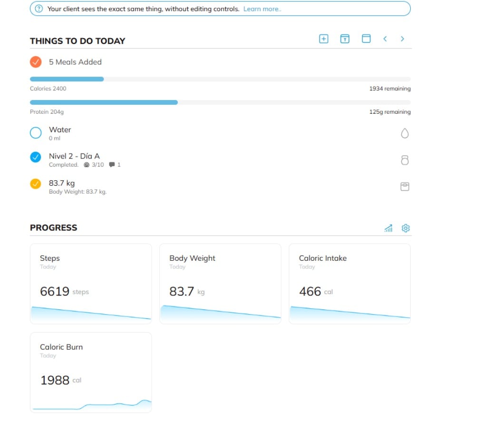
Task: Click the kettlebell workout icon
Action: pos(405,160)
